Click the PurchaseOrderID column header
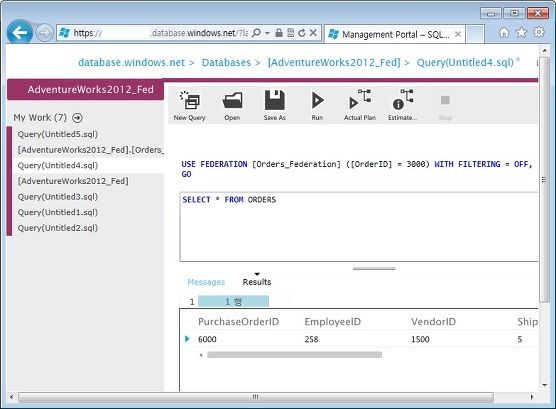This screenshot has height=409, width=556. coord(238,321)
